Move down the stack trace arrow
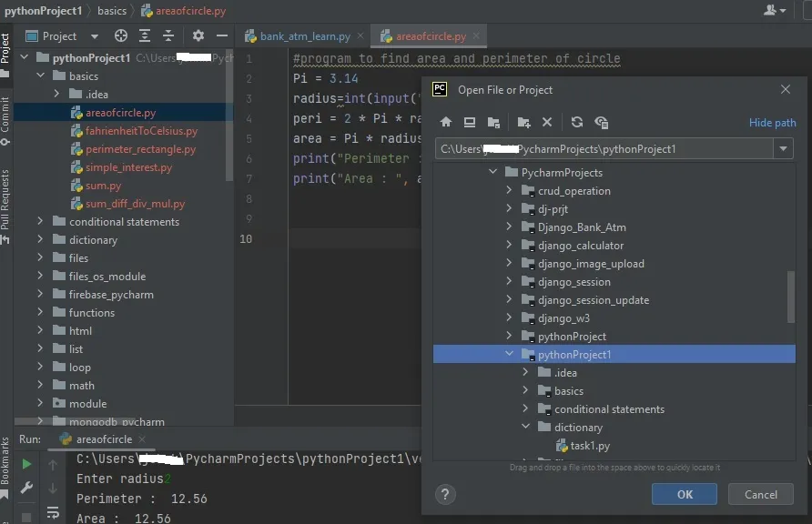 53,489
